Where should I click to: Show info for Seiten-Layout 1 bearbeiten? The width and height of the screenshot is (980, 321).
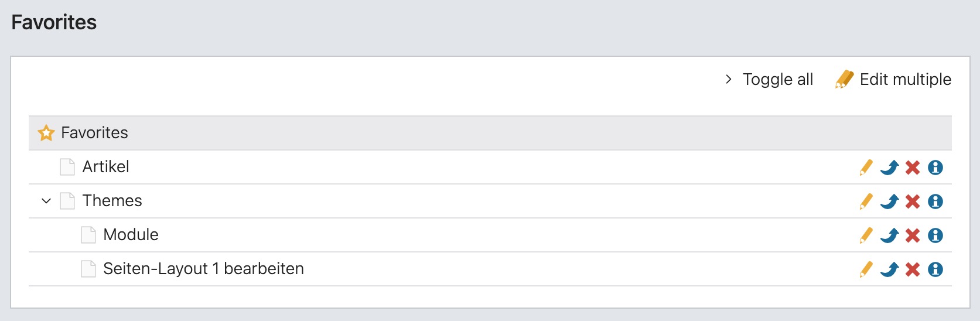point(935,269)
